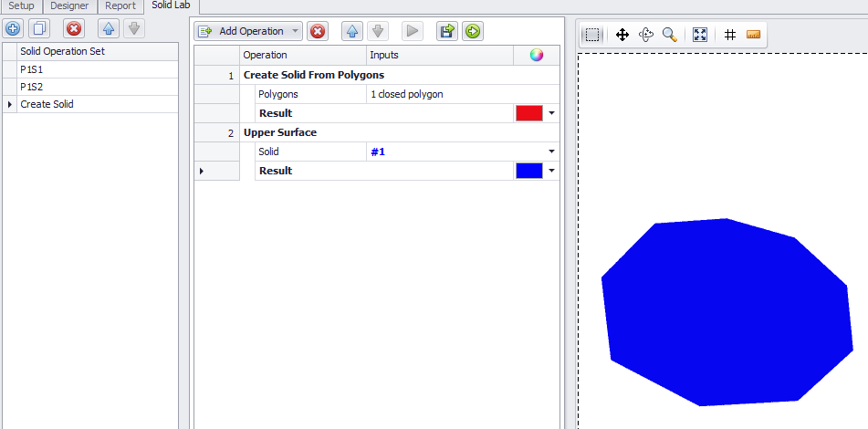This screenshot has height=429, width=868.
Task: Move the selected operation up
Action: click(352, 31)
